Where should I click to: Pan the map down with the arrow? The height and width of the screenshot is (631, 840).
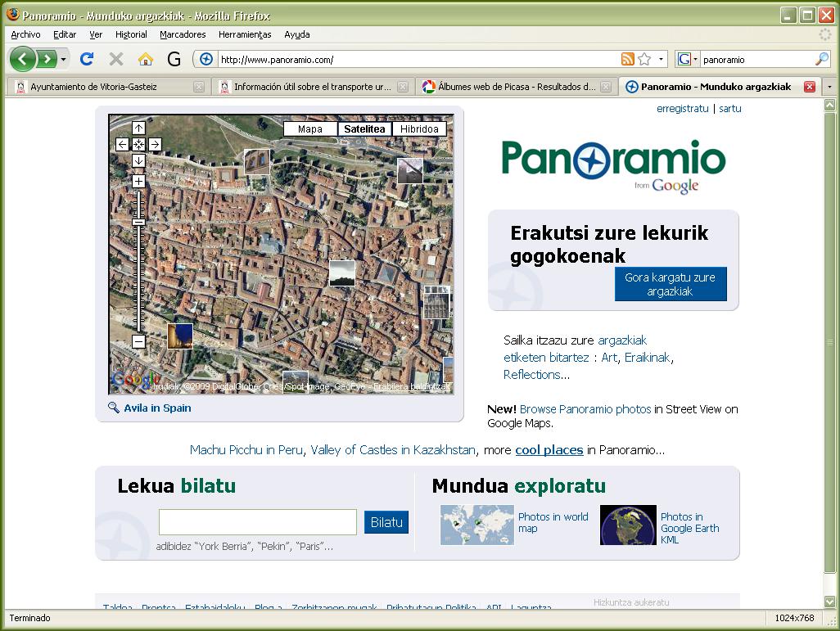click(138, 160)
